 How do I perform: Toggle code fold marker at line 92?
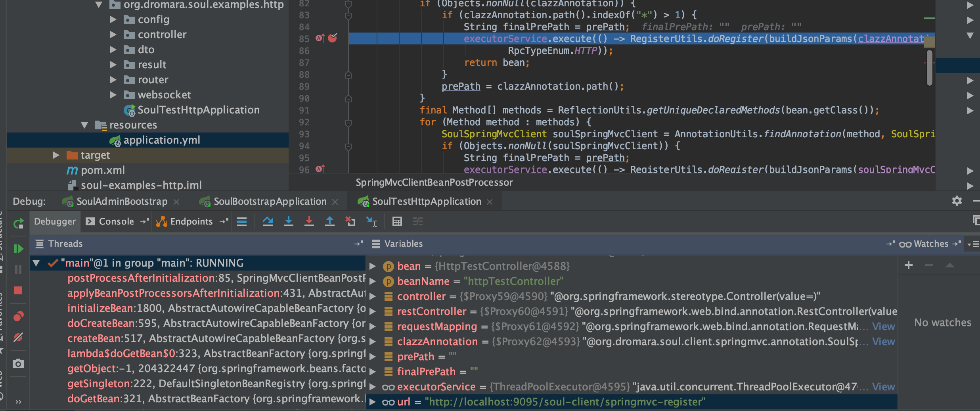[x=348, y=123]
